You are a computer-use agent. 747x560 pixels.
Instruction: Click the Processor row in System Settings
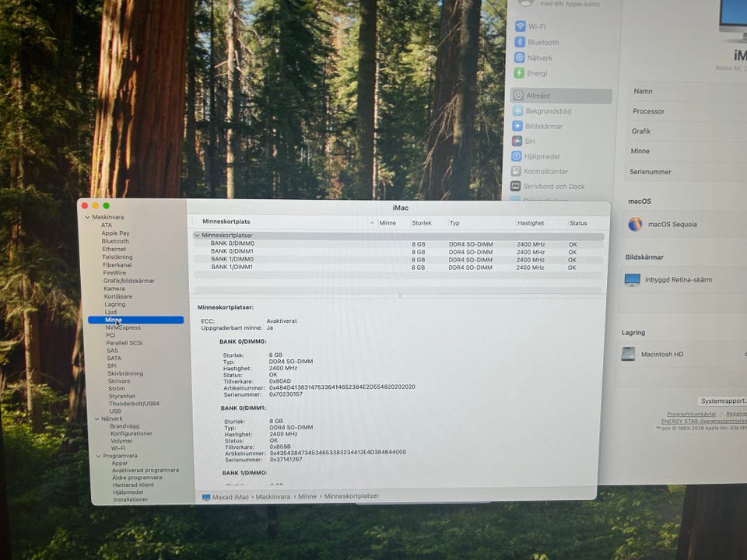point(687,111)
